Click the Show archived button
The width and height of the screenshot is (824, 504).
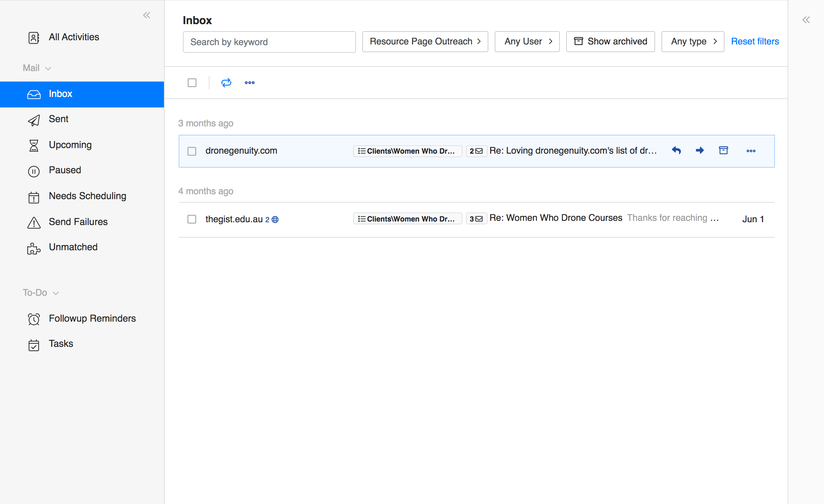tap(610, 42)
